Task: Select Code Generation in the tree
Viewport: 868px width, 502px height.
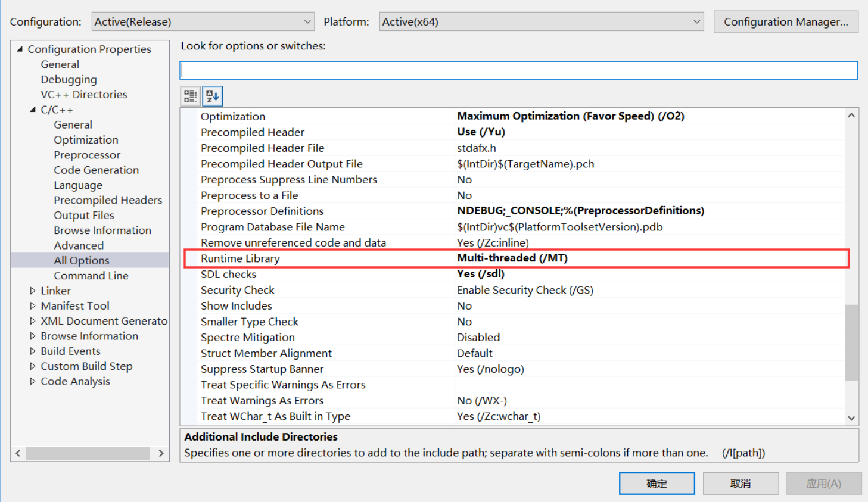Action: 96,170
